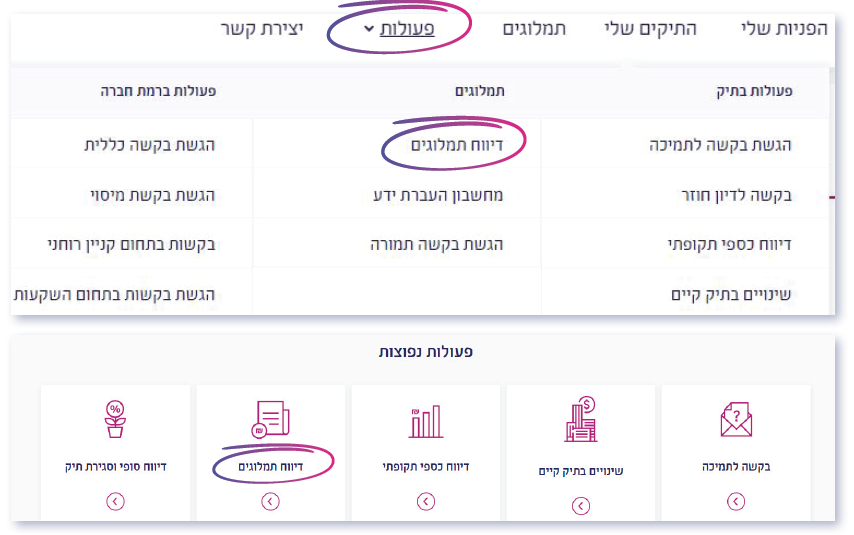Image resolution: width=854 pixels, height=535 pixels.
Task: Collapse the פעולות dropdown menu in navigation
Action: pyautogui.click(x=398, y=28)
